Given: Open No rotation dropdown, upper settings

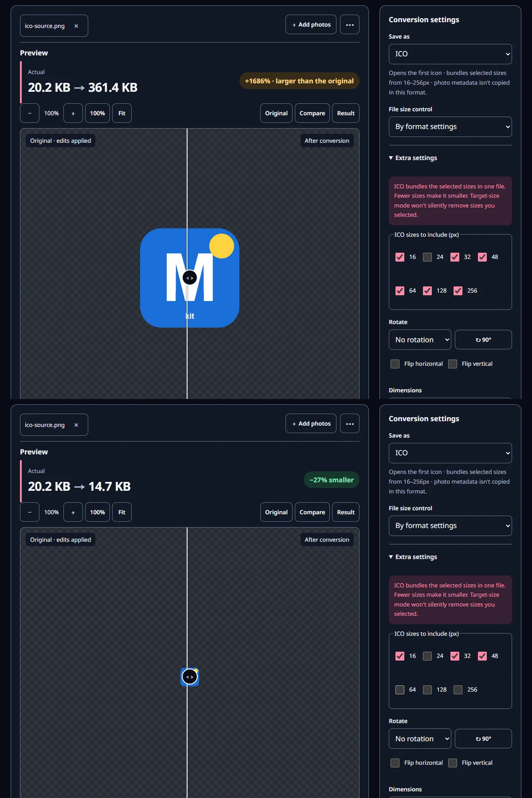Looking at the screenshot, I should coord(420,340).
